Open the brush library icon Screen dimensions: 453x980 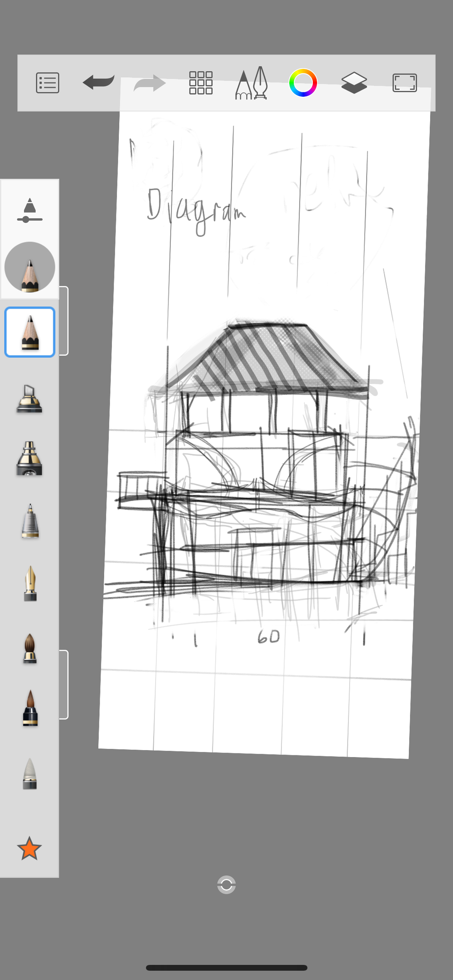[x=252, y=83]
